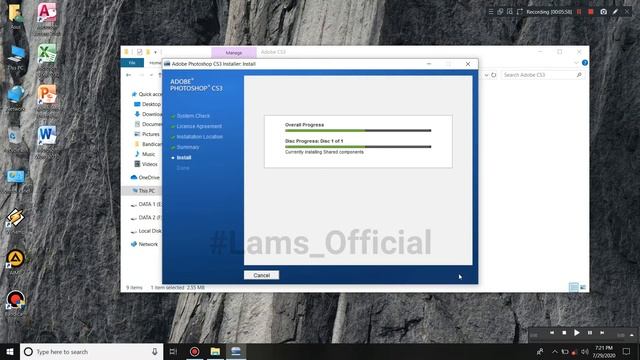Viewport: 640px width, 360px height.
Task: Click the taskbar search box
Action: [91, 351]
